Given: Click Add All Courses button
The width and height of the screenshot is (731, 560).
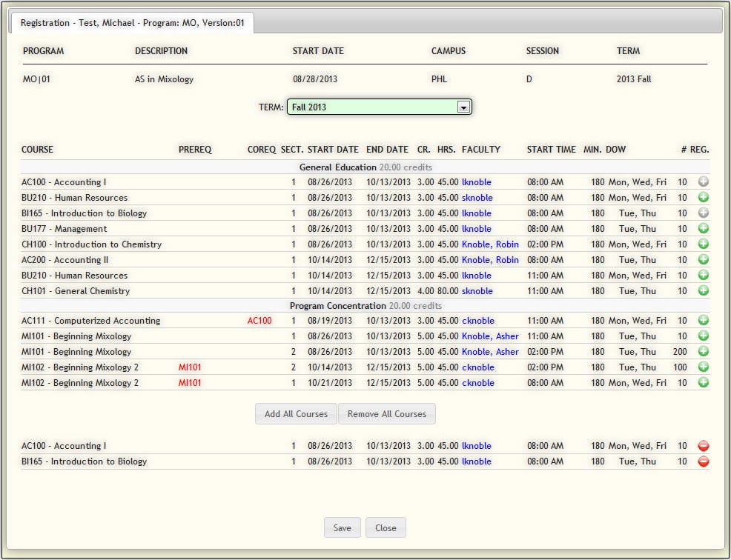Looking at the screenshot, I should pos(296,414).
